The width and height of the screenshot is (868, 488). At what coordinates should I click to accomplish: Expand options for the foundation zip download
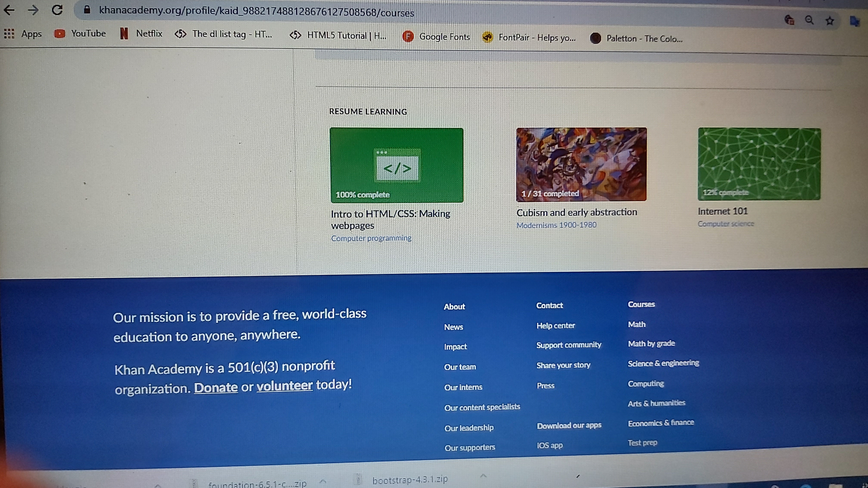point(322,481)
